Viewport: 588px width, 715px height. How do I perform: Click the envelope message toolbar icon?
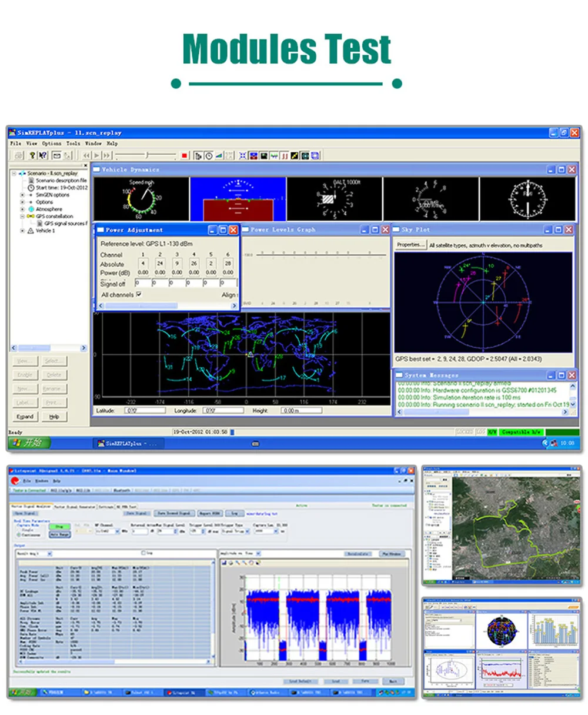(56, 156)
